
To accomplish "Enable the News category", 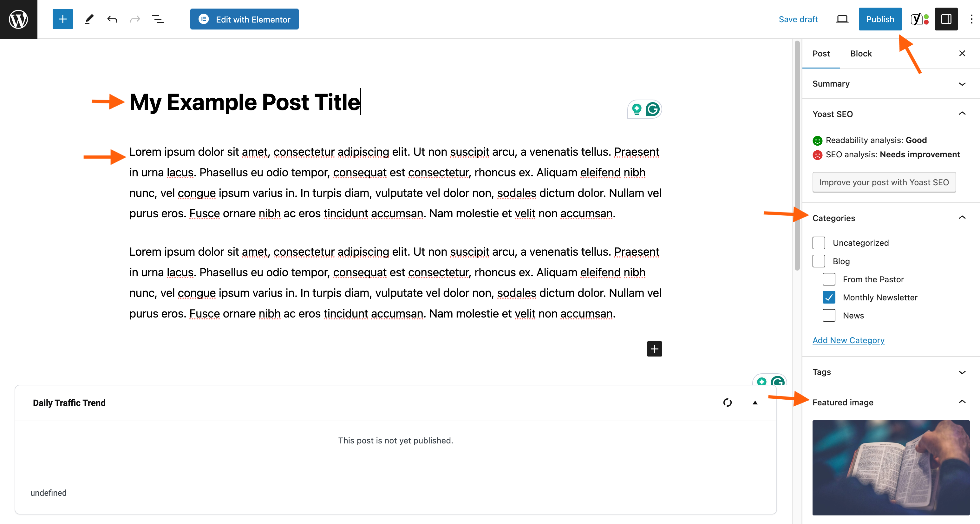I will 829,315.
